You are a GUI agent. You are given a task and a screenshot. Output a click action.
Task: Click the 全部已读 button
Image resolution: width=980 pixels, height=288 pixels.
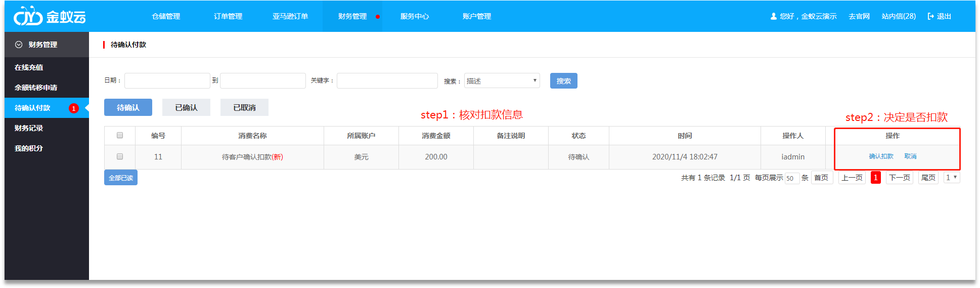point(121,178)
